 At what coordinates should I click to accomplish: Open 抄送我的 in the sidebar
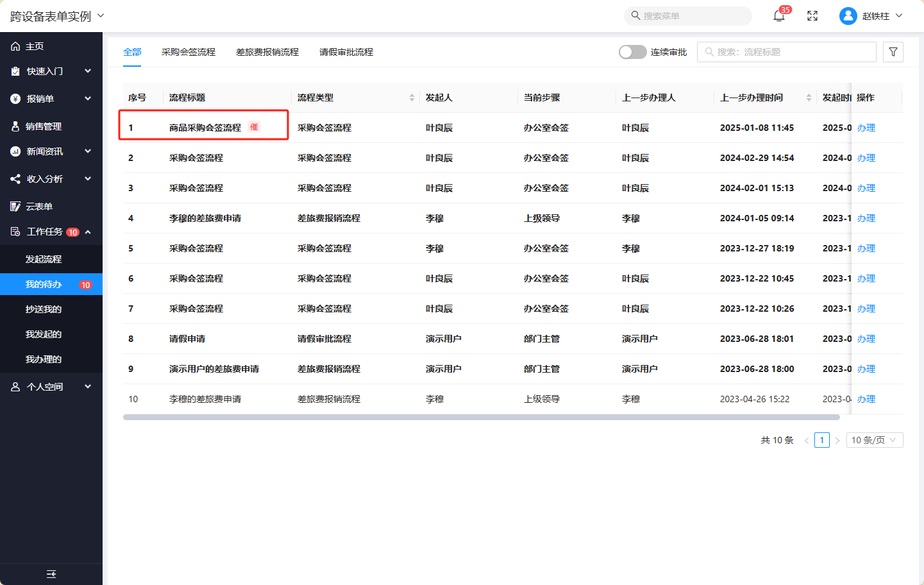pos(44,309)
